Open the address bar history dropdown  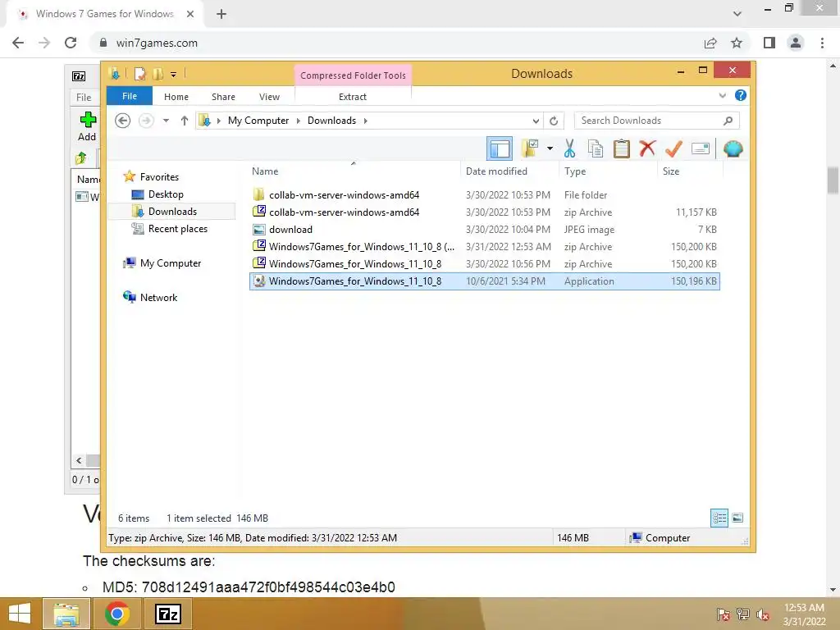pos(535,121)
